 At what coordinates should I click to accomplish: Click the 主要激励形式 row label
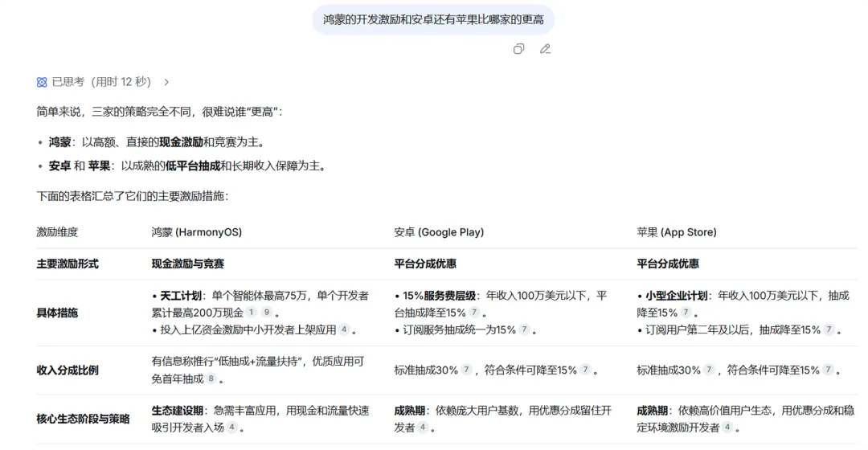click(68, 264)
